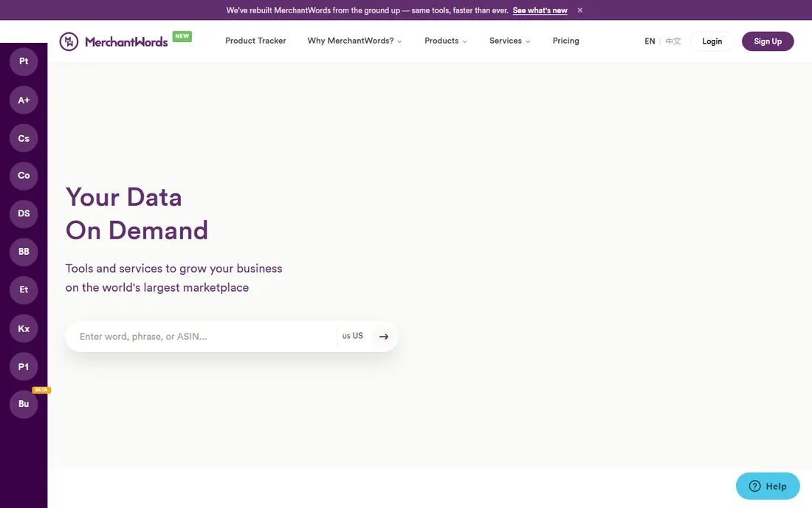This screenshot has height=508, width=812.
Task: Open the Pt sidebar tool icon
Action: (x=24, y=61)
